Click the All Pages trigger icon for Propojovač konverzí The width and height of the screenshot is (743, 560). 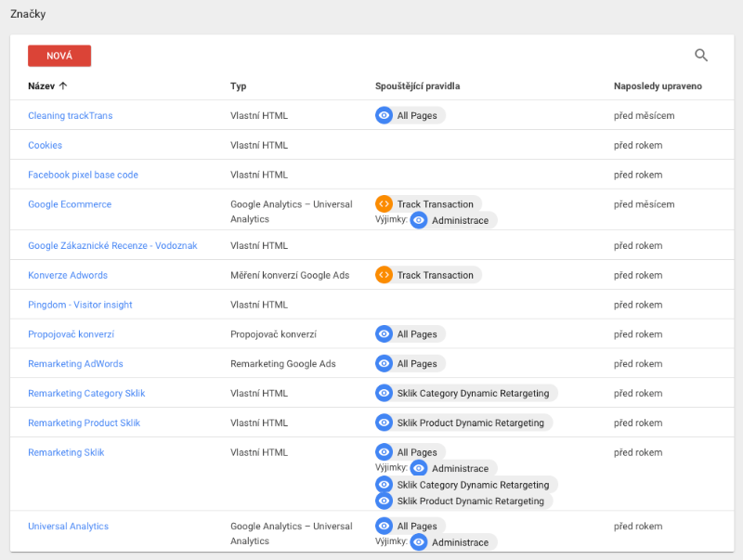(x=384, y=333)
